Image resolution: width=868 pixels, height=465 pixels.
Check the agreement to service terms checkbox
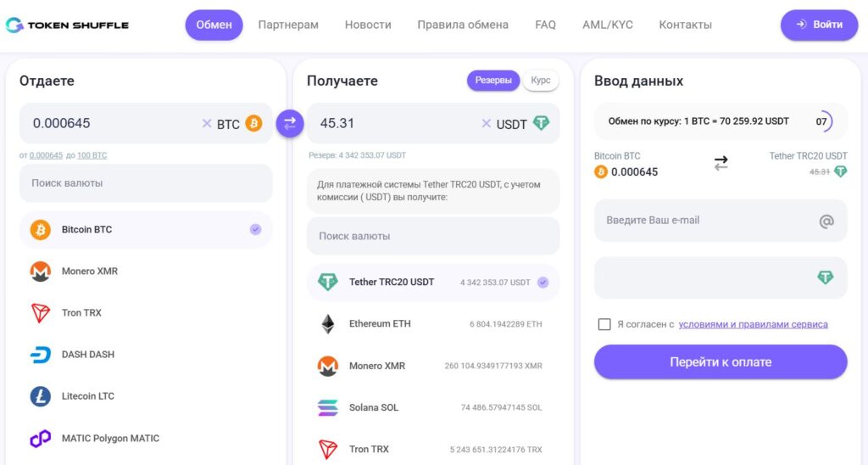tap(604, 324)
